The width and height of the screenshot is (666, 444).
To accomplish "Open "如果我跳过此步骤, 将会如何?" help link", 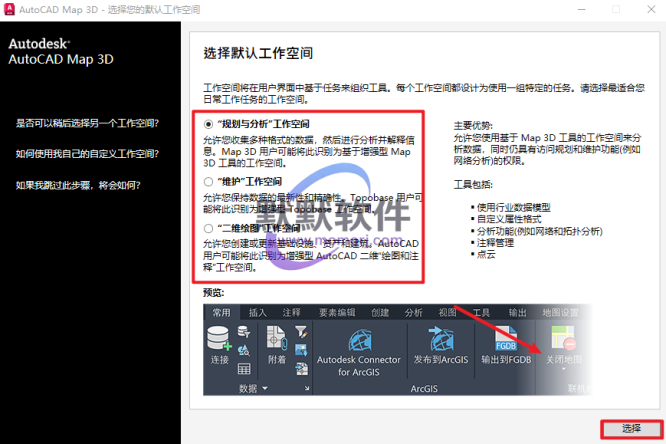I will tap(78, 185).
